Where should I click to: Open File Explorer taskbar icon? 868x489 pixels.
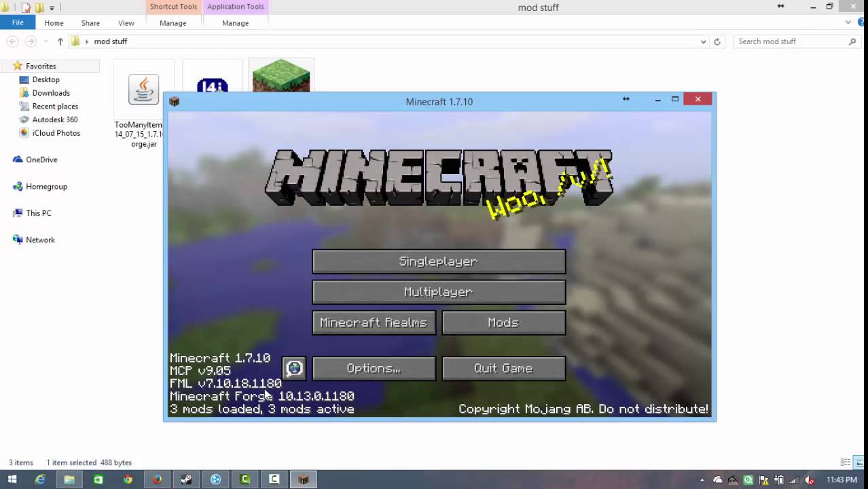pyautogui.click(x=69, y=479)
